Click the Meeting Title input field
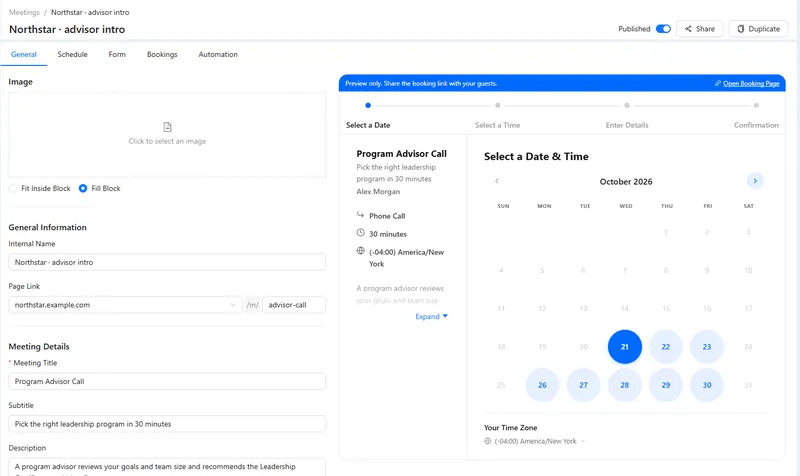Viewport: 800px width, 476px height. point(167,381)
